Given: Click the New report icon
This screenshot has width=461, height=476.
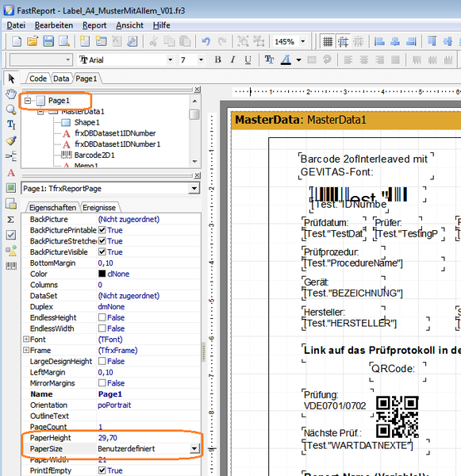Looking at the screenshot, I should point(17,41).
